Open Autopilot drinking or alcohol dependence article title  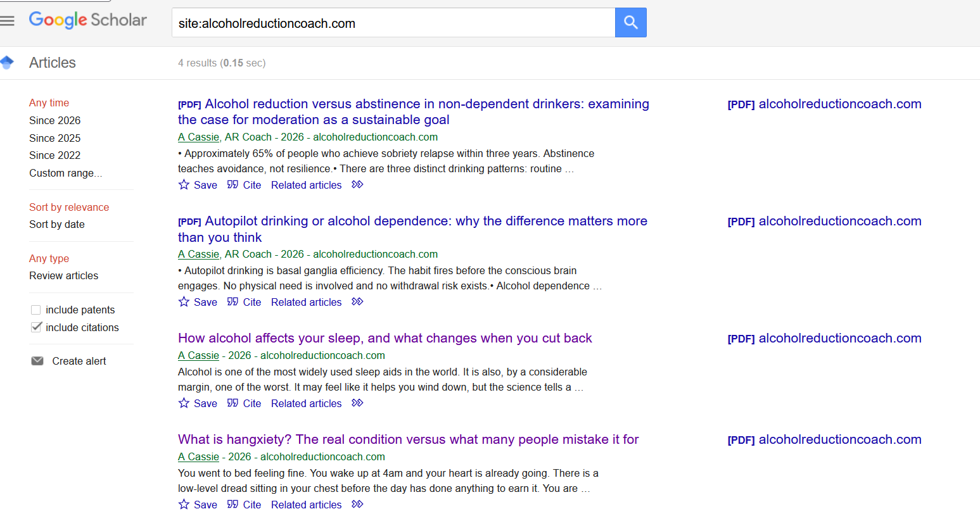[412, 229]
